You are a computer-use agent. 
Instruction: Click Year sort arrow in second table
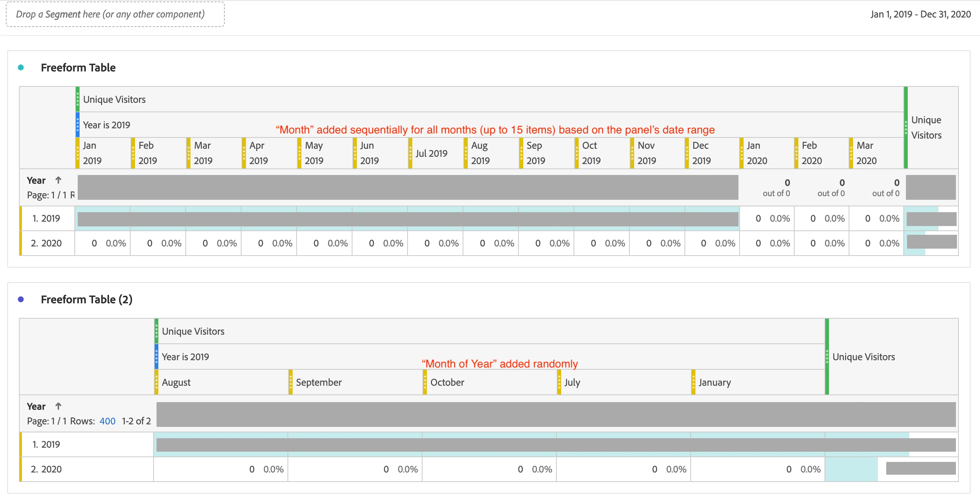coord(58,406)
